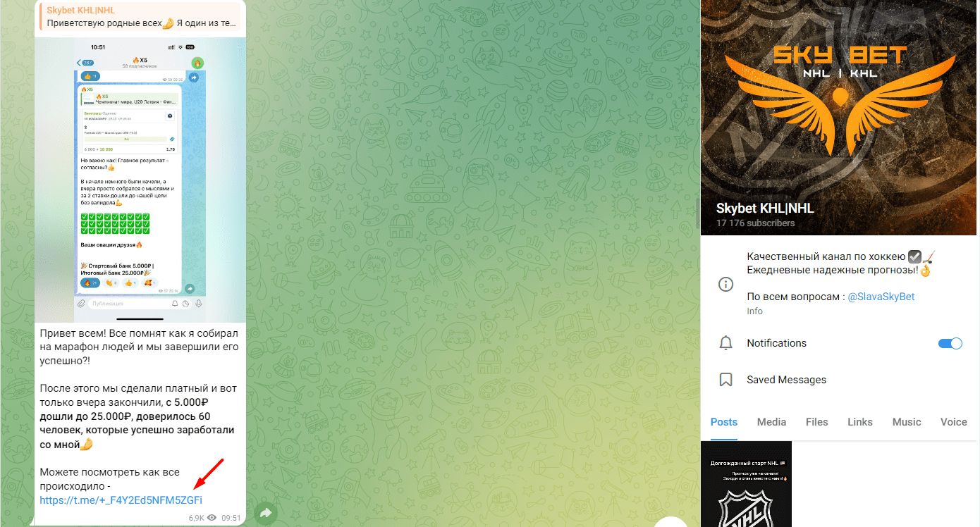Switch to the Music tab
The height and width of the screenshot is (527, 980).
[907, 422]
